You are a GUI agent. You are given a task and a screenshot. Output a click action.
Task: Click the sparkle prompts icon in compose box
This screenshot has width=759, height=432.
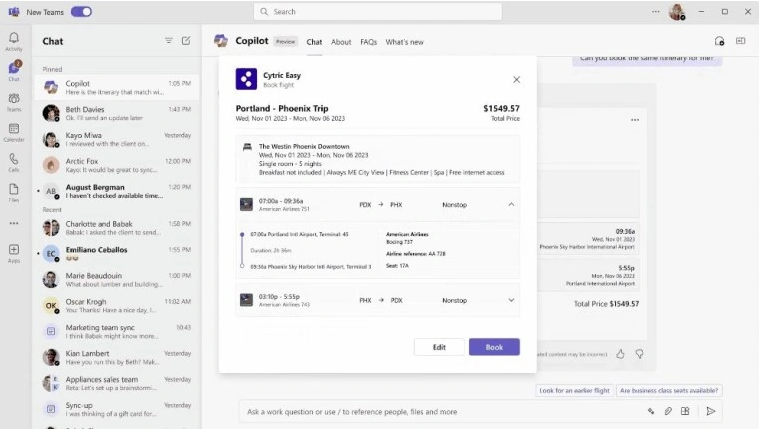[x=651, y=411]
